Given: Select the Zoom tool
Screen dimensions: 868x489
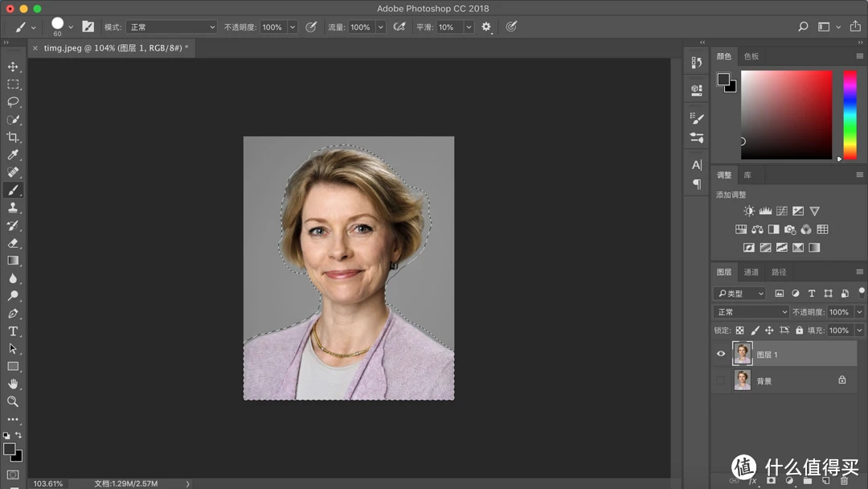Looking at the screenshot, I should pos(13,401).
